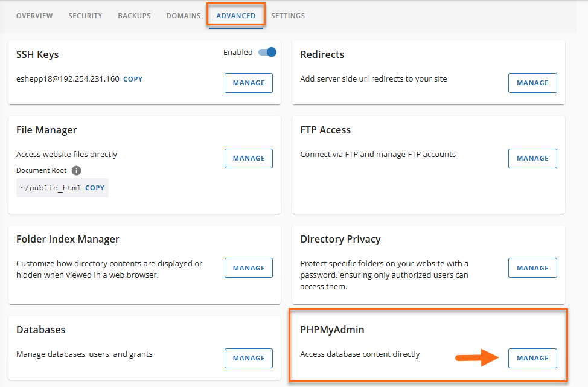Click the PHPMyAdmin card heading
Image resolution: width=588 pixels, height=387 pixels.
[x=332, y=330]
